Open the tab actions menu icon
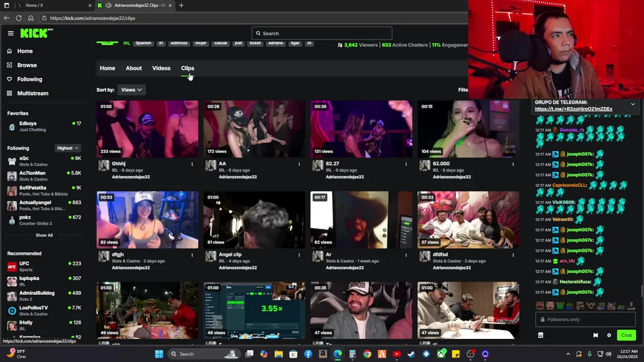 [x=7, y=6]
